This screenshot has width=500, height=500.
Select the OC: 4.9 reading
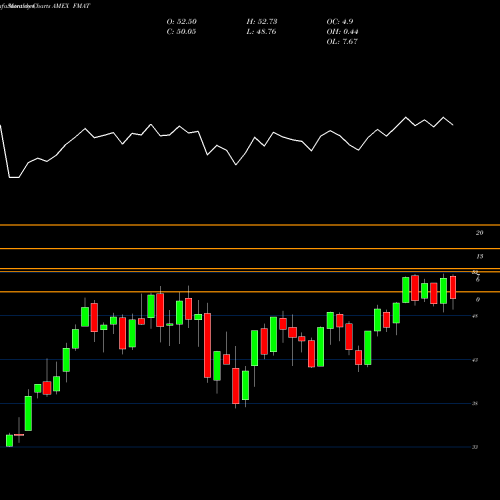click(x=340, y=22)
